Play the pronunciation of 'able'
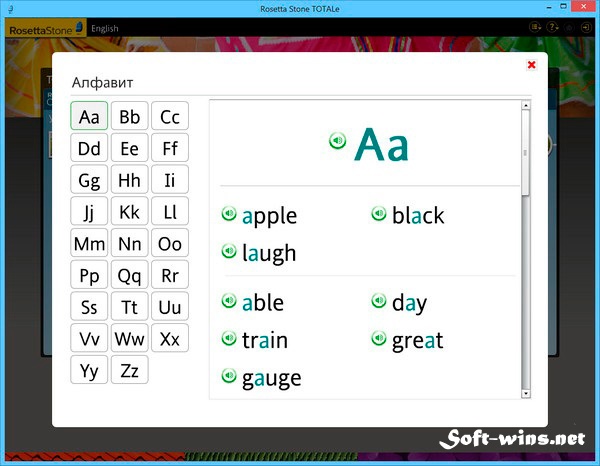The image size is (600, 466). click(x=229, y=300)
